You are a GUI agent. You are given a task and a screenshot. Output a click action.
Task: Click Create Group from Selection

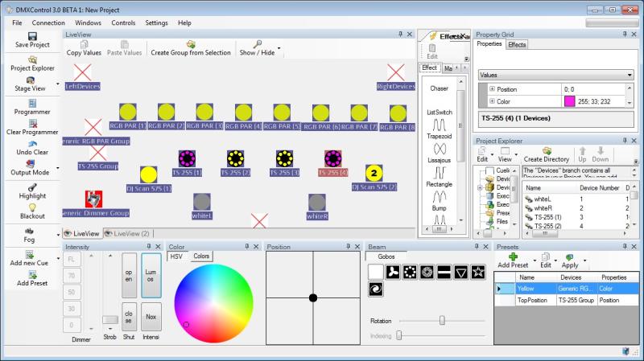[191, 48]
